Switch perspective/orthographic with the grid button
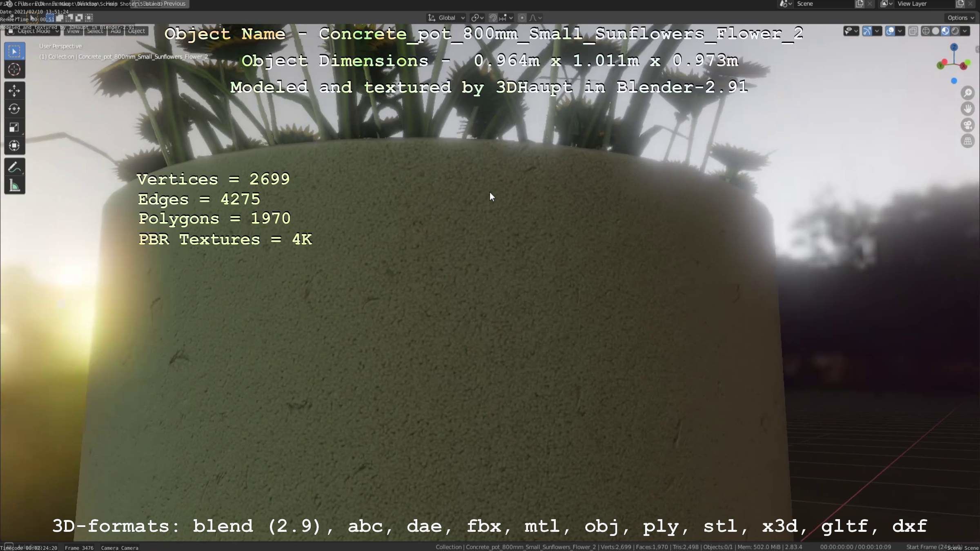Screen dimensions: 980x551 (967, 141)
